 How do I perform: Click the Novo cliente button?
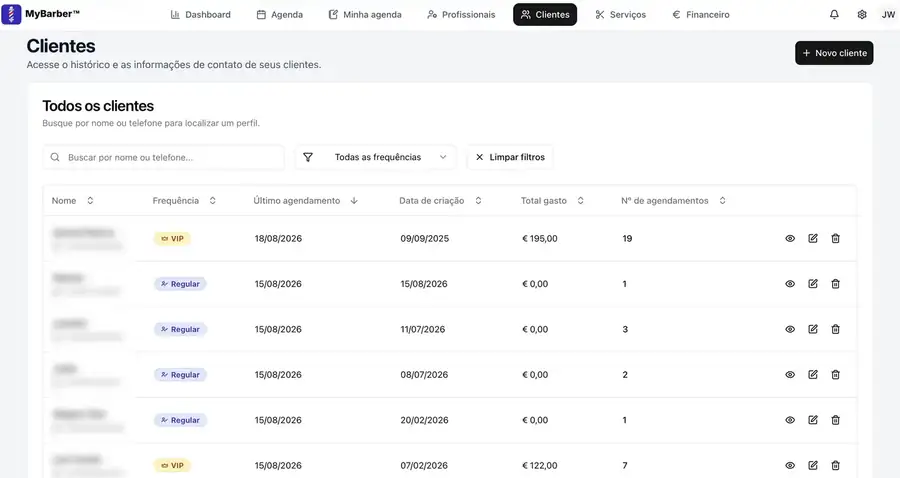pos(834,53)
